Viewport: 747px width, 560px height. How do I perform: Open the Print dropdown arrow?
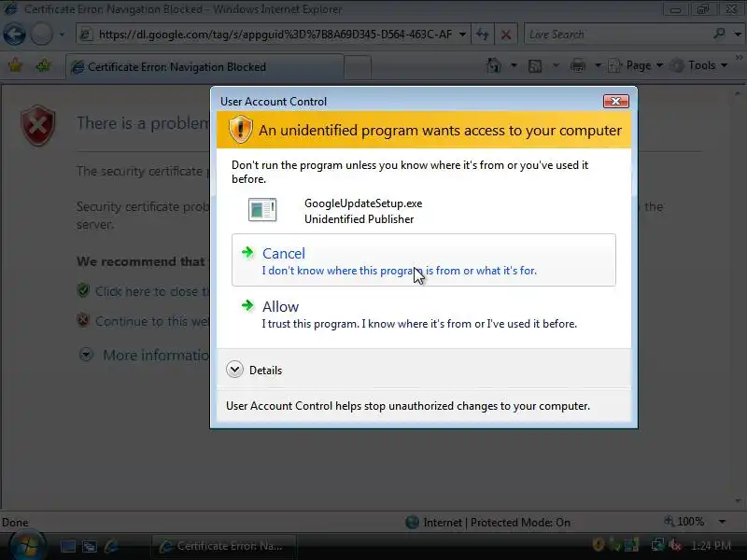click(x=598, y=65)
